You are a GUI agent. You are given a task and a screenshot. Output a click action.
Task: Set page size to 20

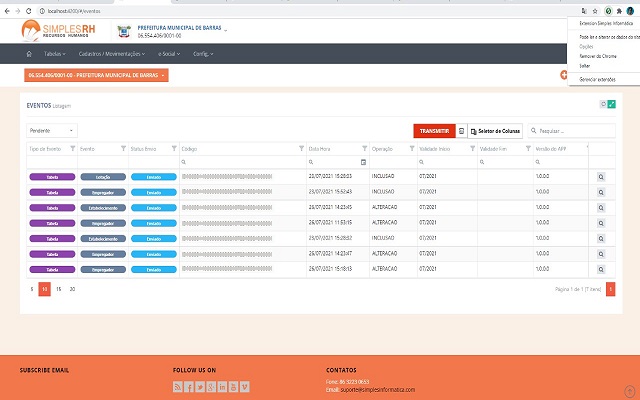72,289
